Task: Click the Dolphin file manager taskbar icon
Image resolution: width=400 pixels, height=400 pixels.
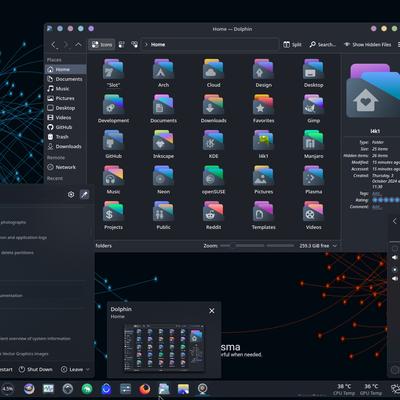Action: (164, 389)
